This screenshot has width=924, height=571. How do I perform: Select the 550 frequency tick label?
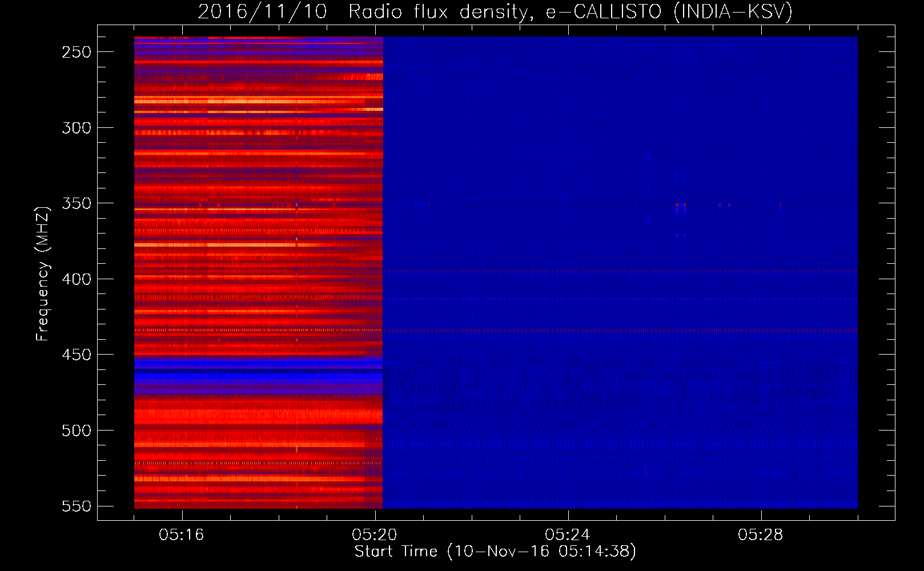click(77, 506)
